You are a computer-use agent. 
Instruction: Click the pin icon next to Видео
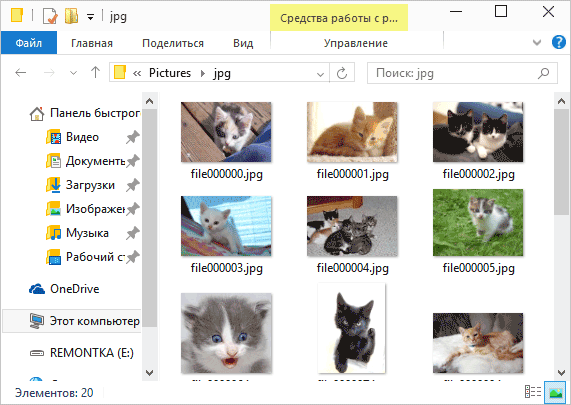tap(133, 137)
